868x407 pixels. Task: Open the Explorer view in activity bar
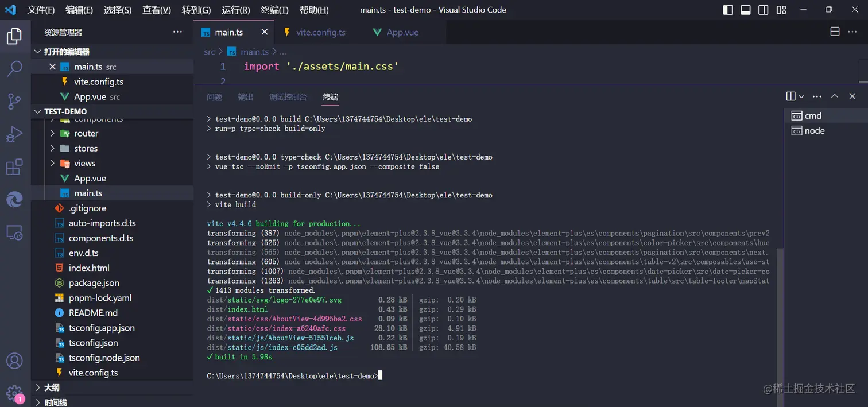14,36
